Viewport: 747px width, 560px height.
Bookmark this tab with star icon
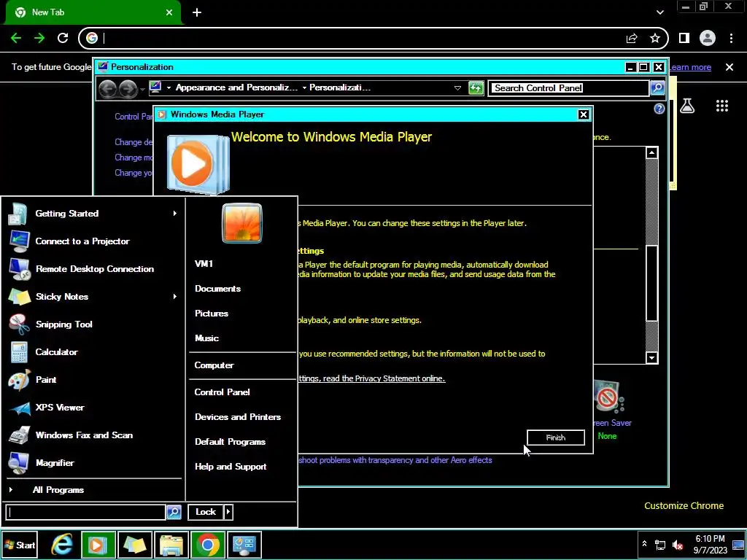(x=655, y=38)
